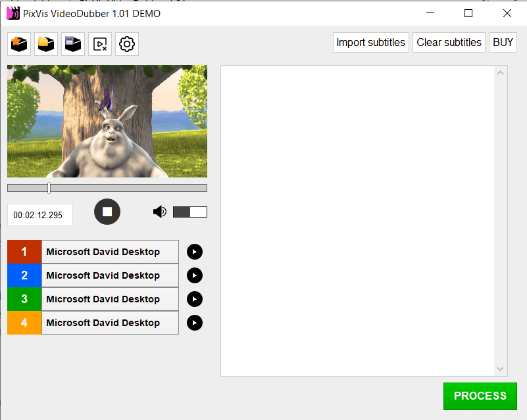
Task: Preview voice 3 with its play icon
Action: tap(195, 299)
